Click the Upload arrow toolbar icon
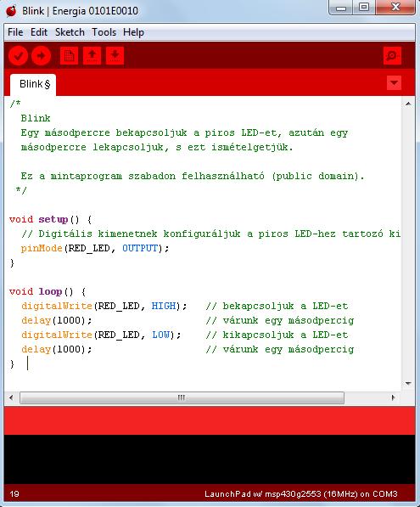 (x=41, y=56)
